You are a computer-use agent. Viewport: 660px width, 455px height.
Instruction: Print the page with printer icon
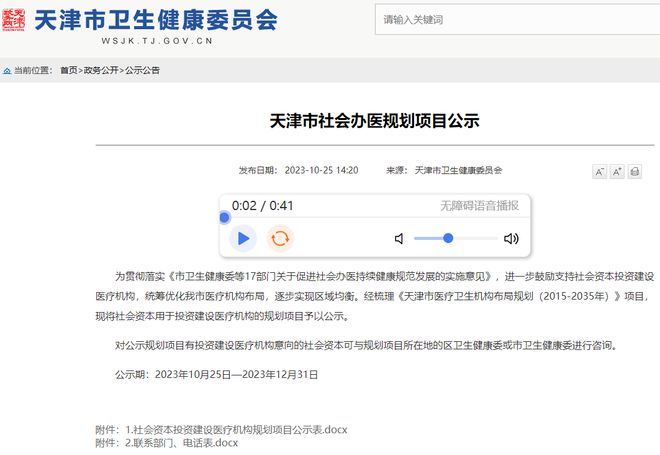coord(635,172)
